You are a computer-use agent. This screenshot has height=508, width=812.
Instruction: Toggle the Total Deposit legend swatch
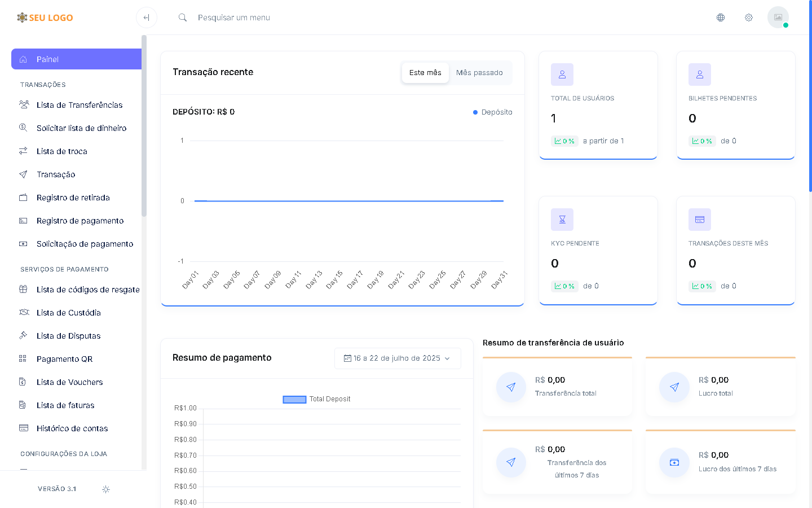(x=294, y=400)
